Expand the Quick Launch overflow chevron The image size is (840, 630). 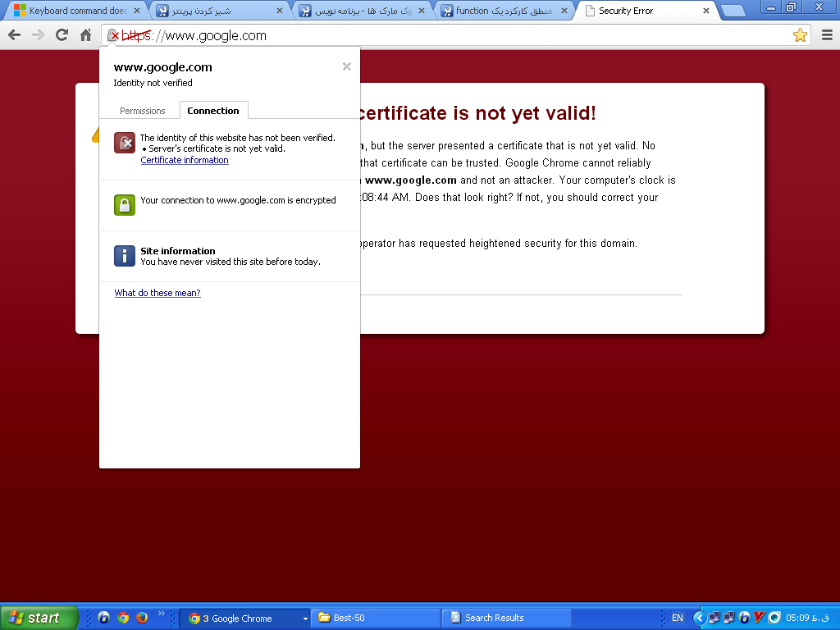click(x=162, y=614)
